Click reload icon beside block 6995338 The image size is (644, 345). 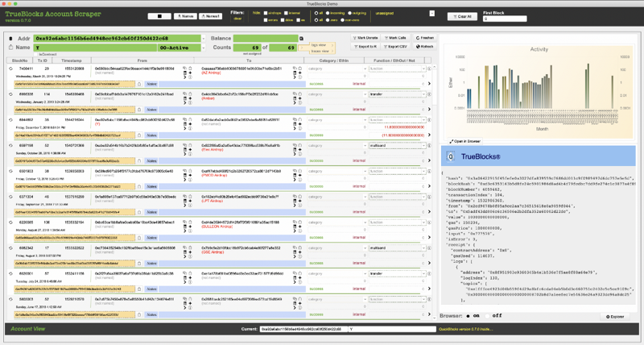[10, 94]
